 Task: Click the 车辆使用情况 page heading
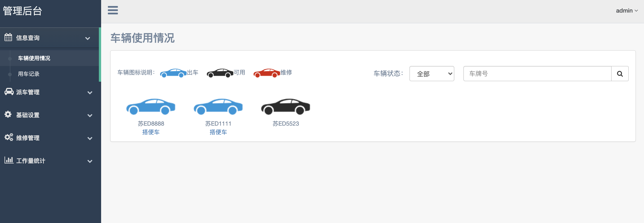142,38
